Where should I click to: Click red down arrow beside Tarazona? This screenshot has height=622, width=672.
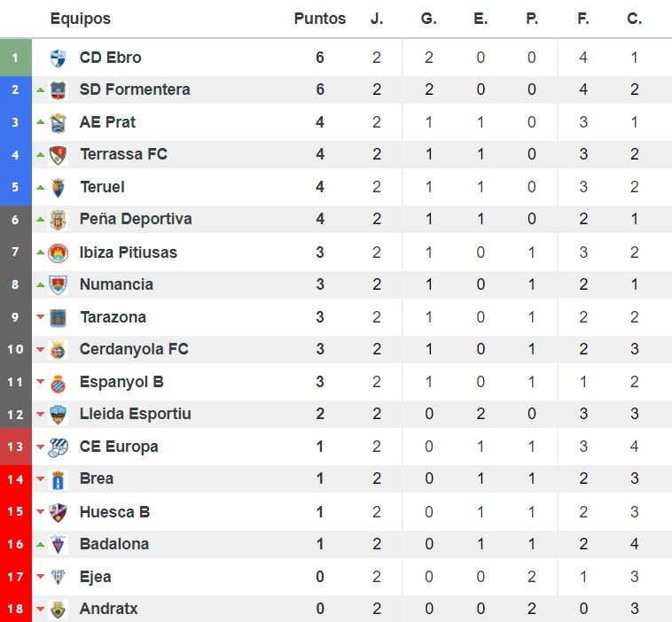[40, 317]
